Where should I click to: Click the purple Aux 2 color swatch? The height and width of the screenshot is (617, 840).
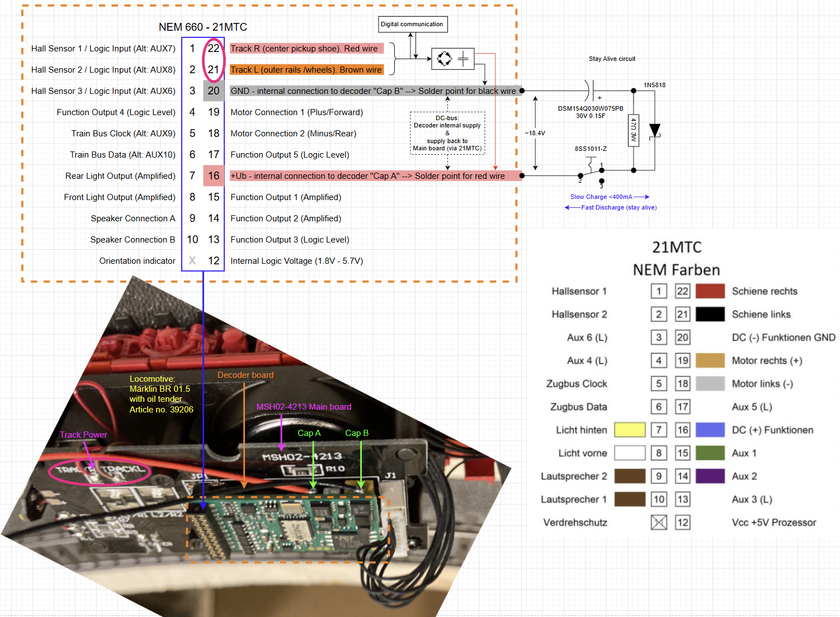[x=710, y=476]
